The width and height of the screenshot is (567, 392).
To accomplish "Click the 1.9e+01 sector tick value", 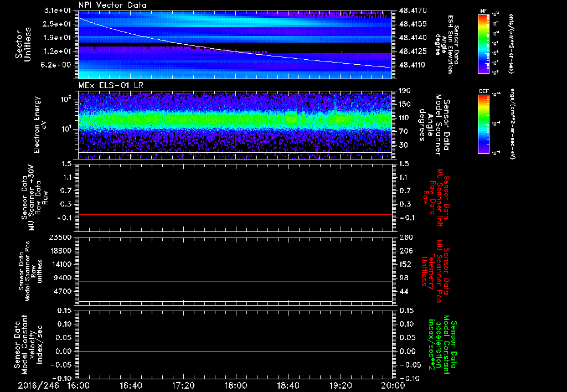I will coord(58,38).
